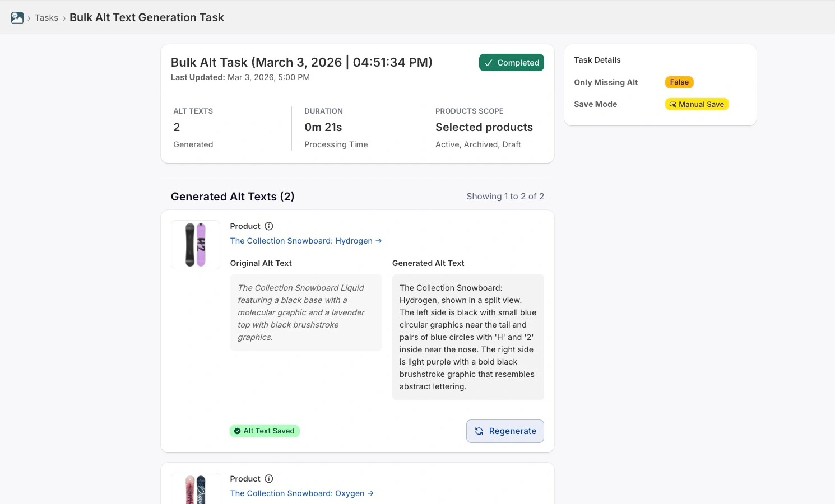Click the Hydrogen snowboard thumbnail image

[x=195, y=244]
